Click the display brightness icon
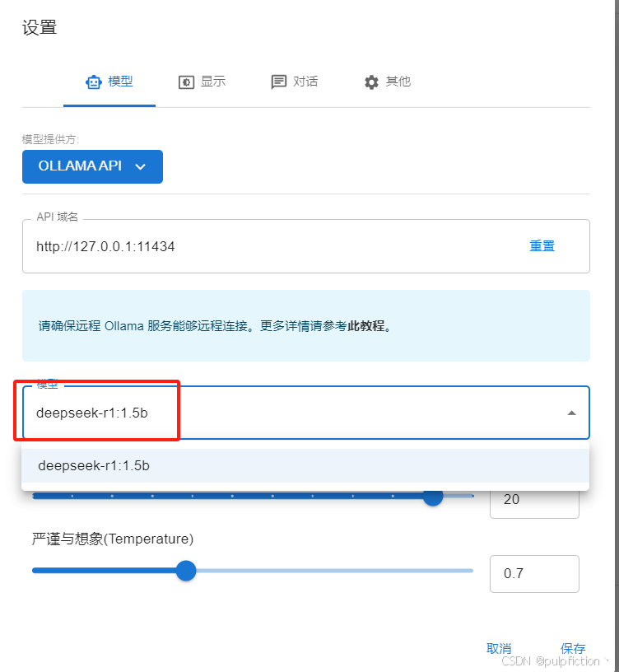 [186, 82]
